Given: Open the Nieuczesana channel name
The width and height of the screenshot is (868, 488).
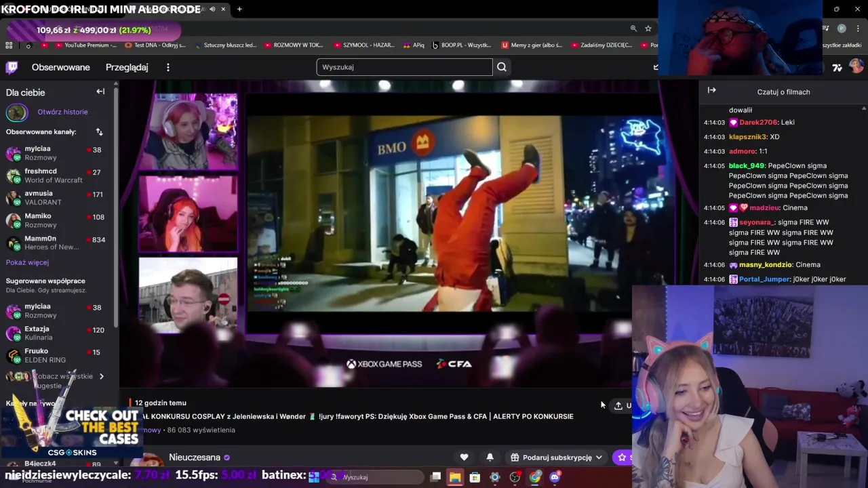Looking at the screenshot, I should (195, 457).
